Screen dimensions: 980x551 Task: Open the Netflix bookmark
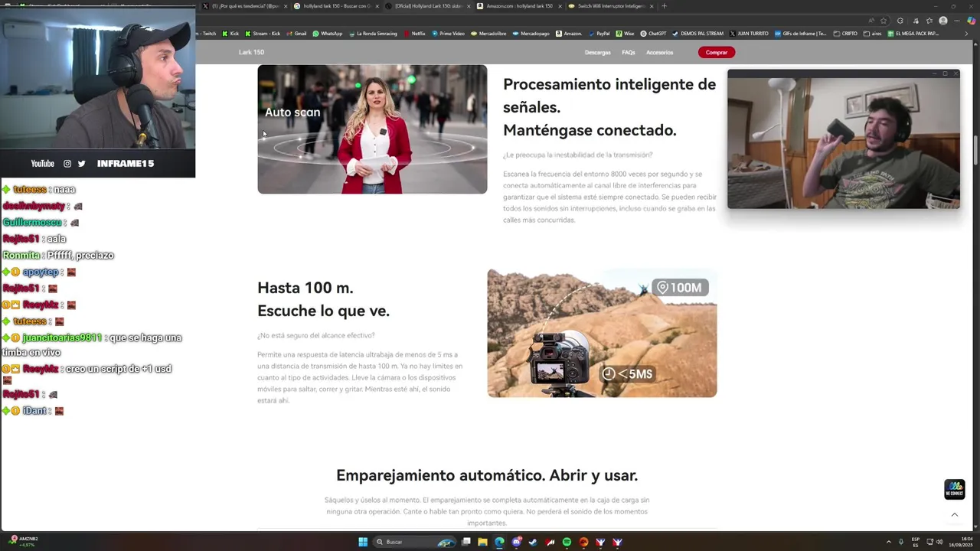[414, 34]
